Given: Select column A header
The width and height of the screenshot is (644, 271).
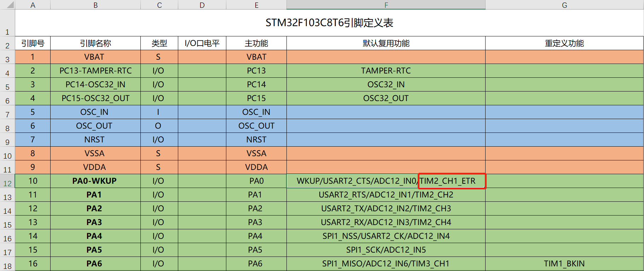Looking at the screenshot, I should click(x=33, y=5).
